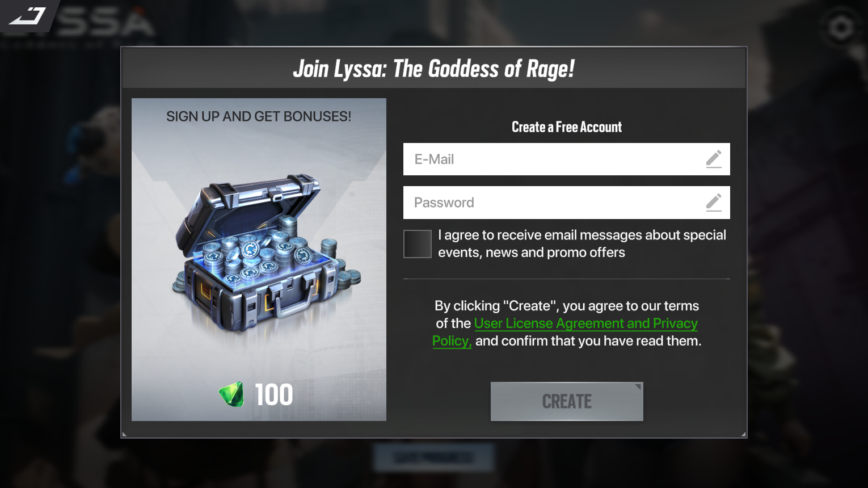The width and height of the screenshot is (868, 488).
Task: Focus the E-Mail input field
Action: 566,159
